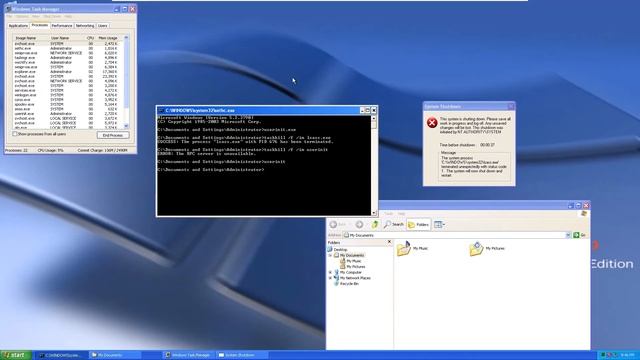Switch to the Users tab in Task Manager
The height and width of the screenshot is (360, 640).
pos(102,26)
